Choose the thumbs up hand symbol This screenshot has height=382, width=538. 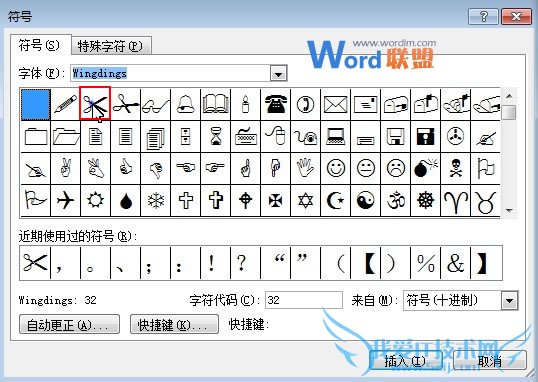coord(126,168)
